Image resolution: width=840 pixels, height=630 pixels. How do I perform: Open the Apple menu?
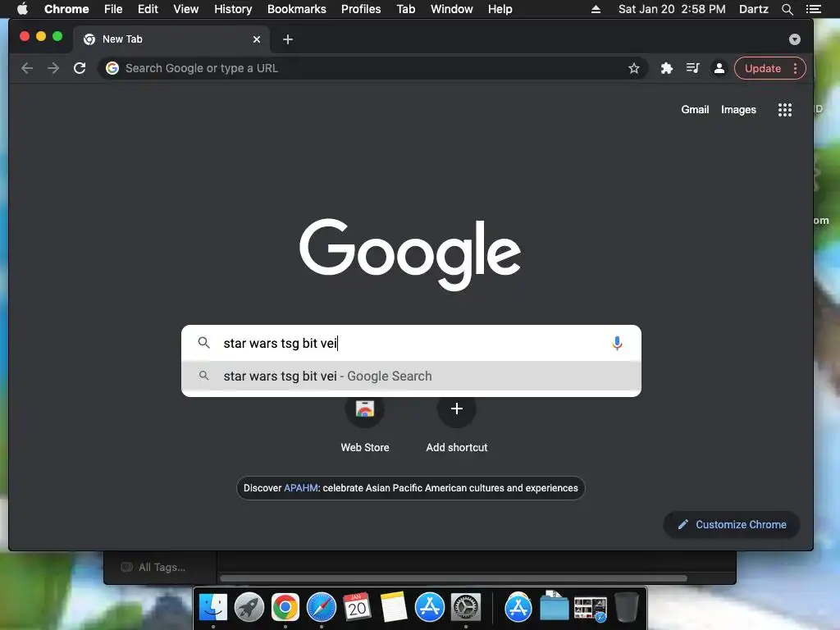pyautogui.click(x=22, y=9)
